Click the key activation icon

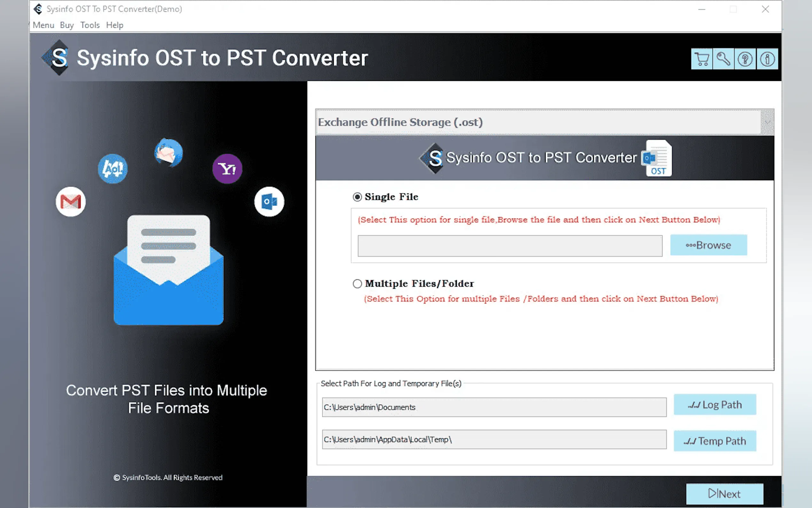pyautogui.click(x=723, y=59)
